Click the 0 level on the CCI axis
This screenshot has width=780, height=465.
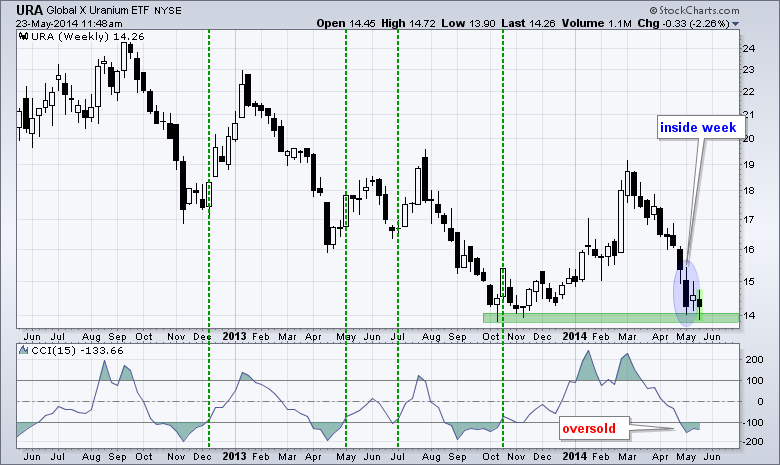coord(760,401)
